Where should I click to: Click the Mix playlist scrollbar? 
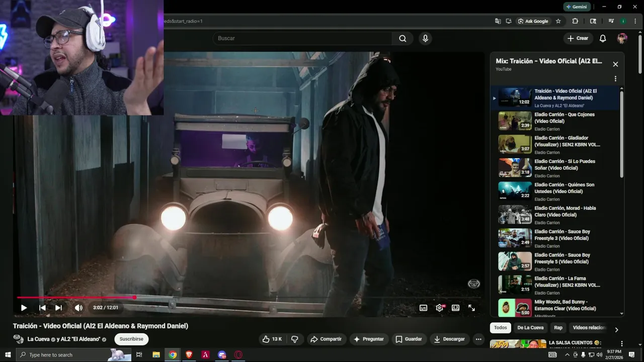pos(622,134)
